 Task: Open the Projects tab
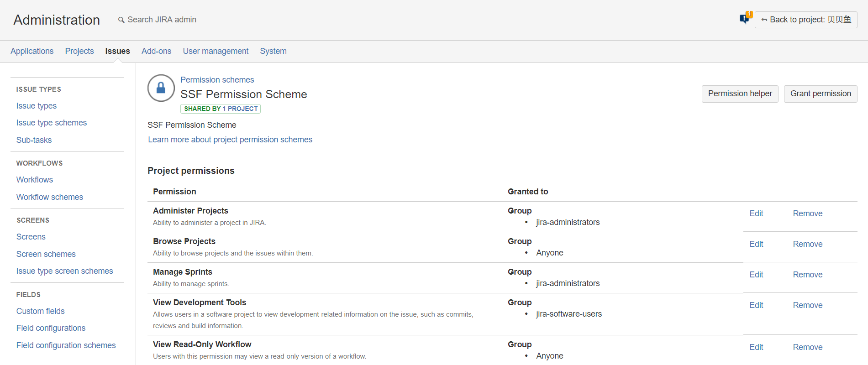coord(79,51)
